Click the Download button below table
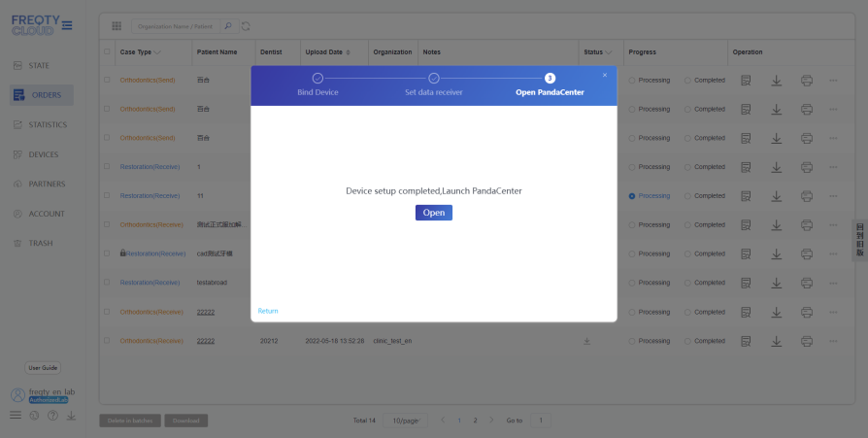 click(186, 421)
